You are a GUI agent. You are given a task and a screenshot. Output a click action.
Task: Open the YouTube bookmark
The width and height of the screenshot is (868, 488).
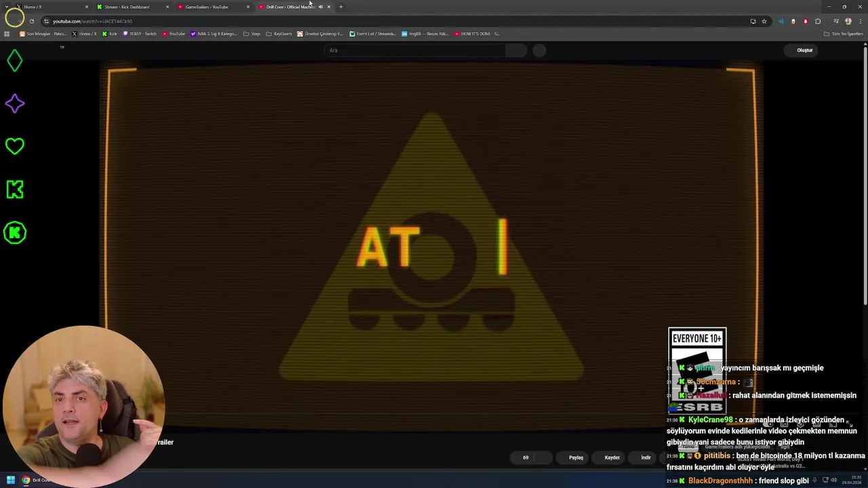[174, 33]
